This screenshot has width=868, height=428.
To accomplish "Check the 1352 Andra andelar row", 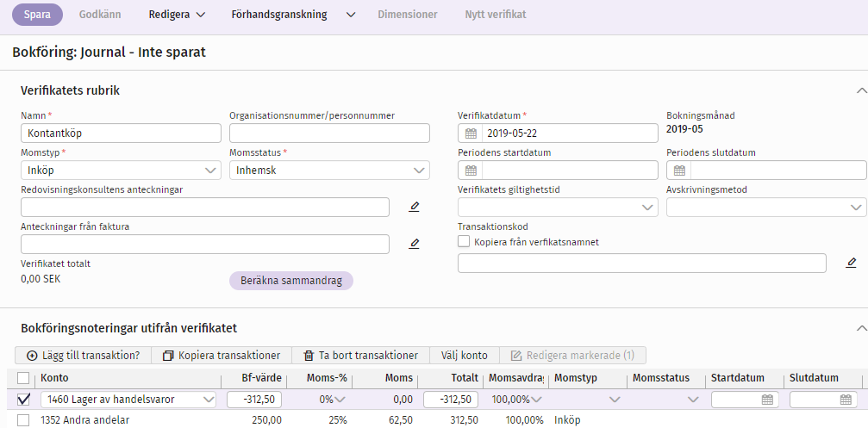I will coord(23,420).
